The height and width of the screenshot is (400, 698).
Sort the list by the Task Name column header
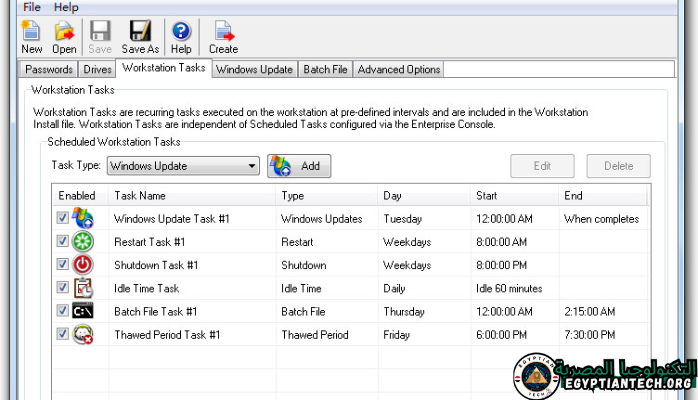(140, 195)
